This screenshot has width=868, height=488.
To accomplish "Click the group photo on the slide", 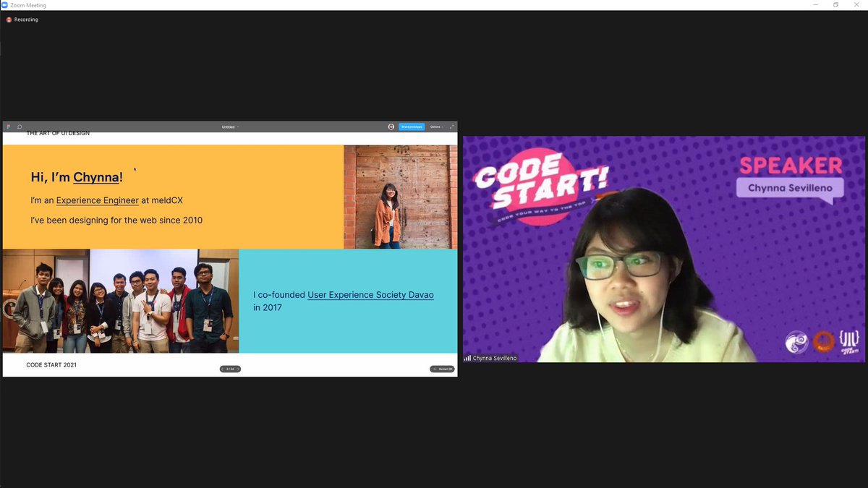I will [119, 301].
